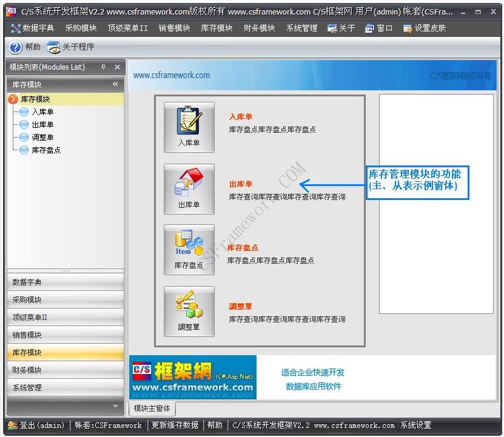504x437 pixels.
Task: Click 更新缓存数据 in the status bar
Action: [174, 425]
